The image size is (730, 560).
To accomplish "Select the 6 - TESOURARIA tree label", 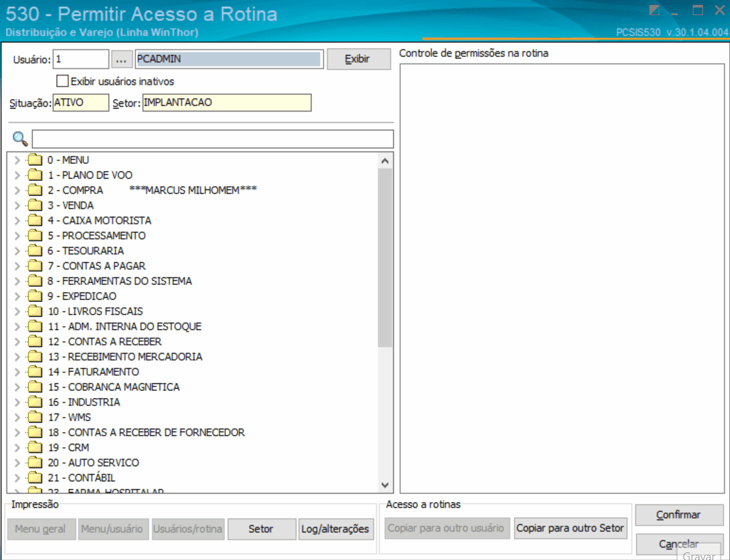I will point(86,250).
